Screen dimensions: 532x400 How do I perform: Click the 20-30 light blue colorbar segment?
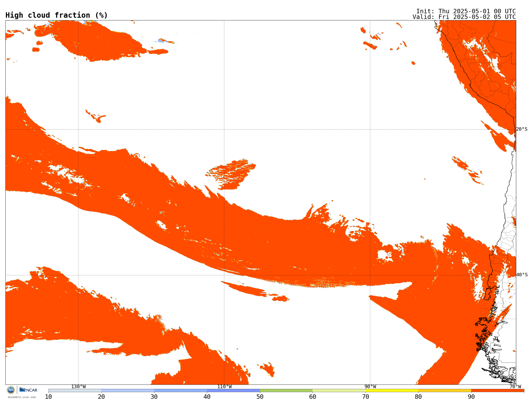tap(128, 391)
